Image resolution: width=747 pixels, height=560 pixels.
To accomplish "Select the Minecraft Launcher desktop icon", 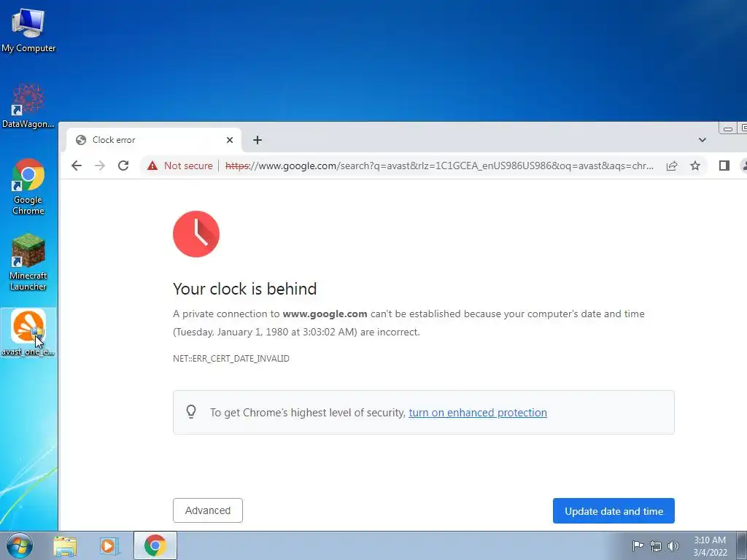I will tap(28, 262).
